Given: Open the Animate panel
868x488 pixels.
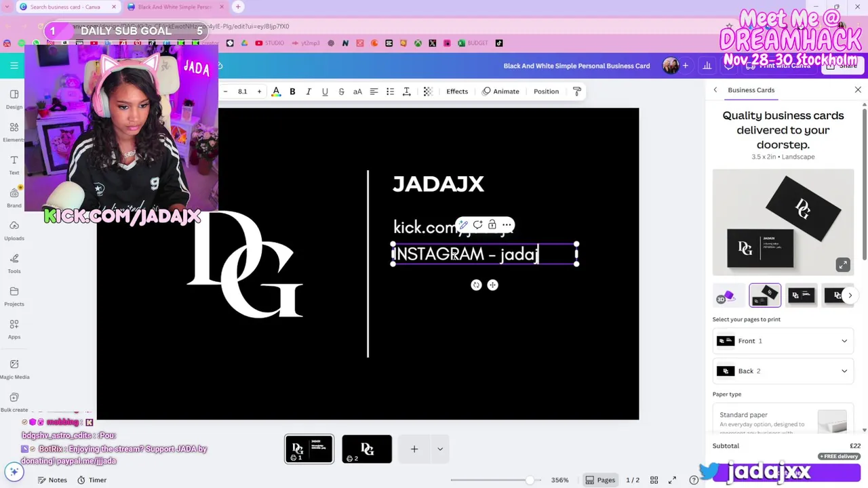Looking at the screenshot, I should click(x=500, y=91).
